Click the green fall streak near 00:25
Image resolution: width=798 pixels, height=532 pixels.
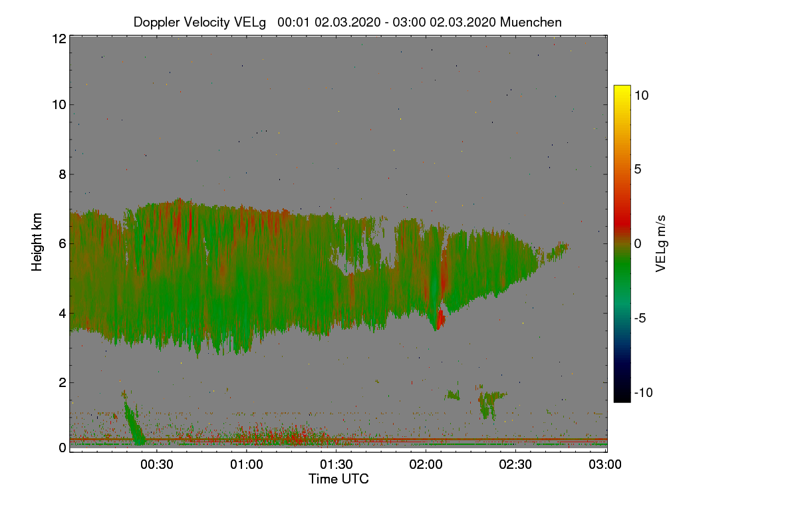134,422
